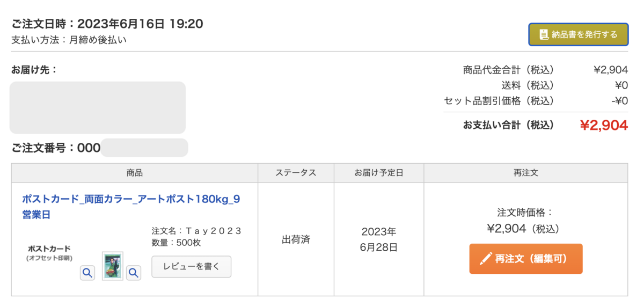644x306 pixels.
Task: Click the red ¥2,904 payment total
Action: coord(604,125)
